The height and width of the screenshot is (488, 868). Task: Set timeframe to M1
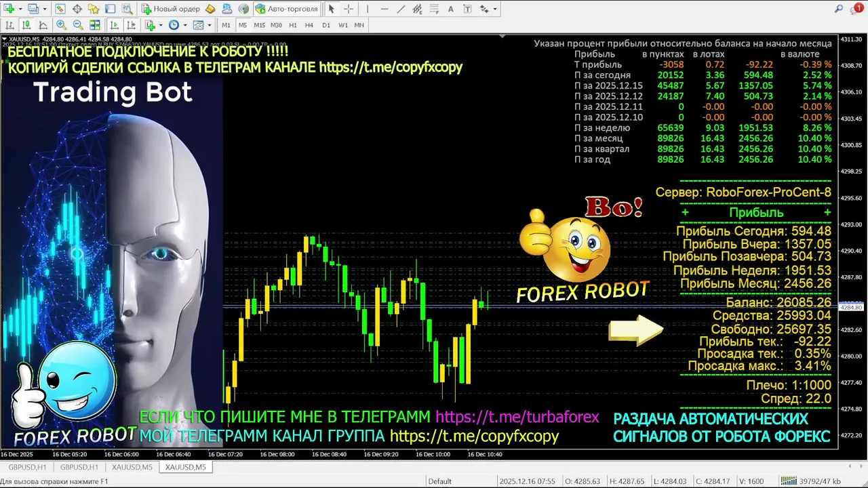226,25
